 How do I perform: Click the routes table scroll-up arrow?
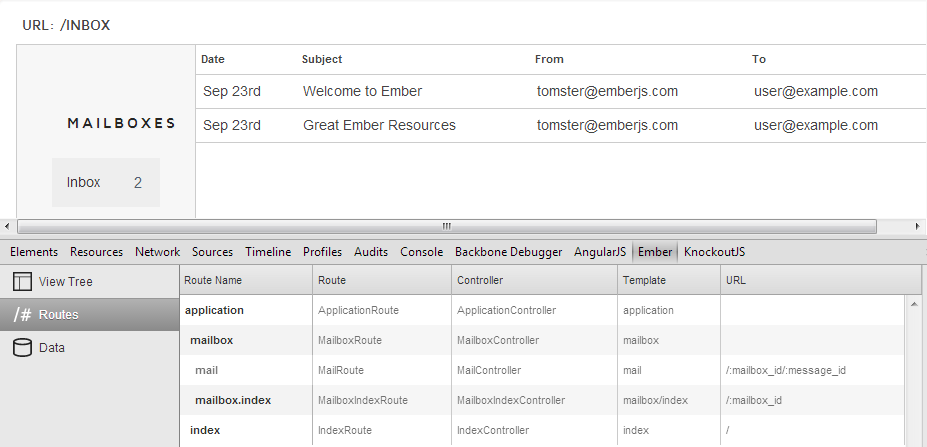point(914,304)
